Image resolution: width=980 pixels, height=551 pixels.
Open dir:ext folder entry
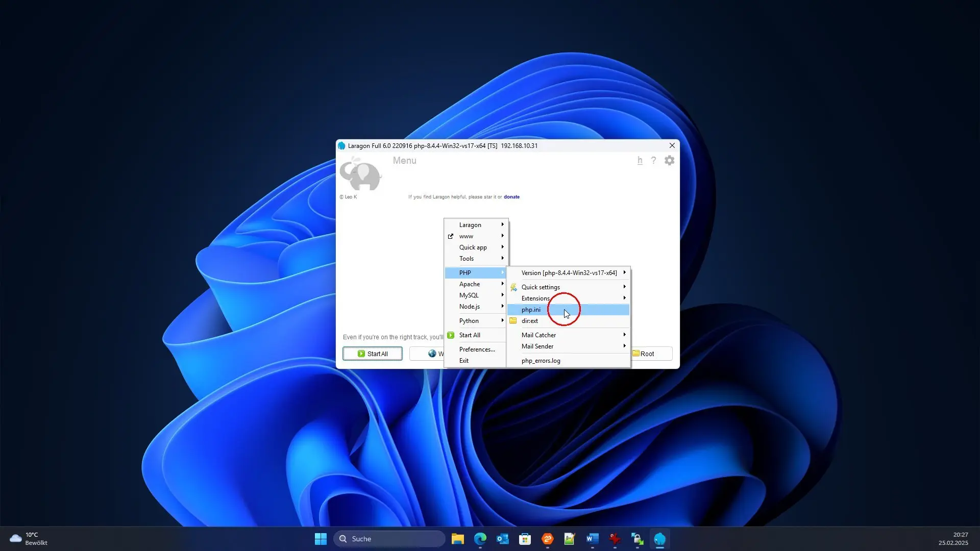coord(568,321)
